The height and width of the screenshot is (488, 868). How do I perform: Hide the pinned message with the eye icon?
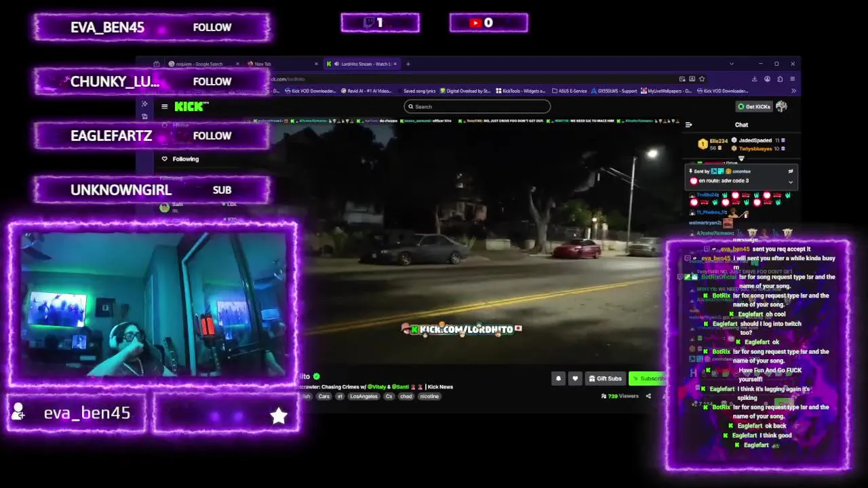pos(791,171)
